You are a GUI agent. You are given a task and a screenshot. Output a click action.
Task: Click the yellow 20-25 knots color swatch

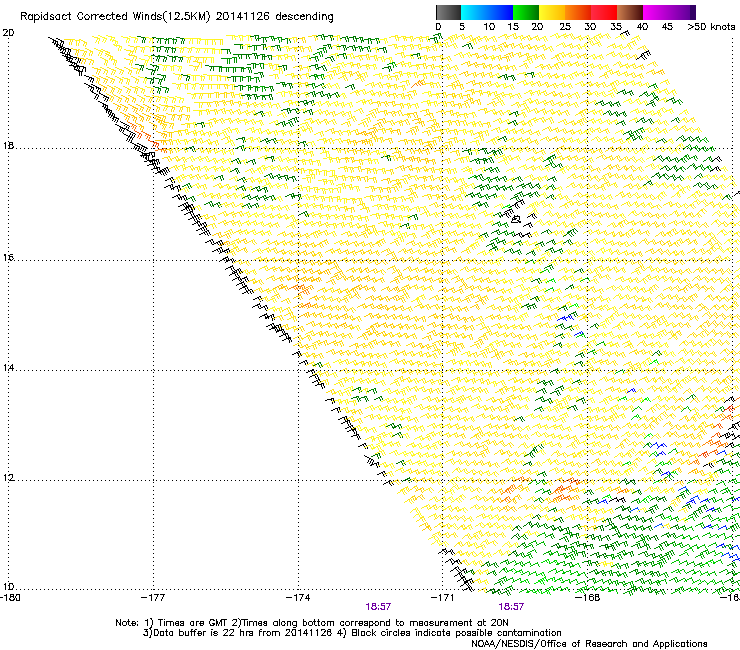(552, 12)
